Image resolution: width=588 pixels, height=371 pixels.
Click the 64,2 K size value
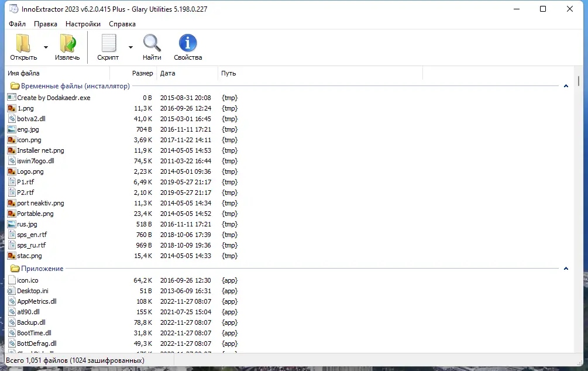point(143,280)
